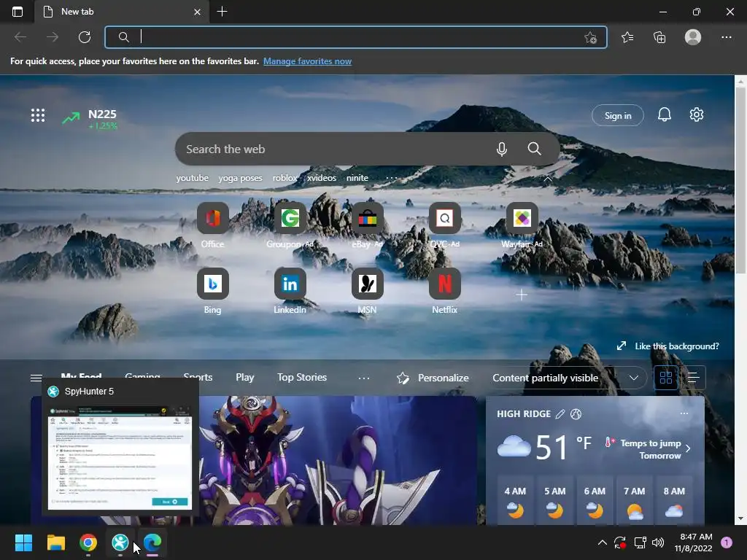The image size is (747, 560).
Task: Open page settings gear icon
Action: coord(696,114)
